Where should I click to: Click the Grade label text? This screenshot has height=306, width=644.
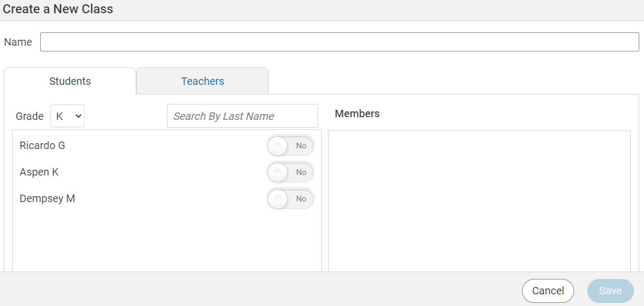pos(30,116)
